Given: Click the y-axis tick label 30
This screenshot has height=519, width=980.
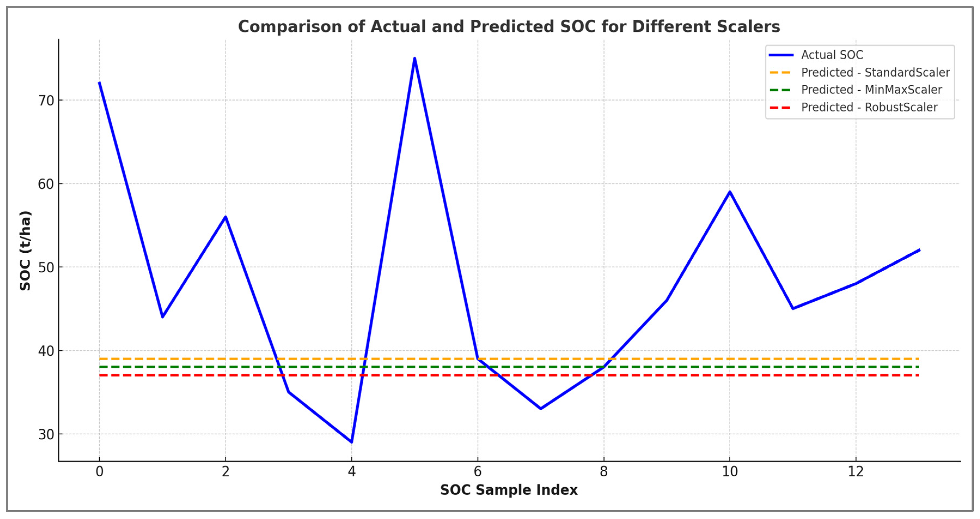Looking at the screenshot, I should 46,434.
